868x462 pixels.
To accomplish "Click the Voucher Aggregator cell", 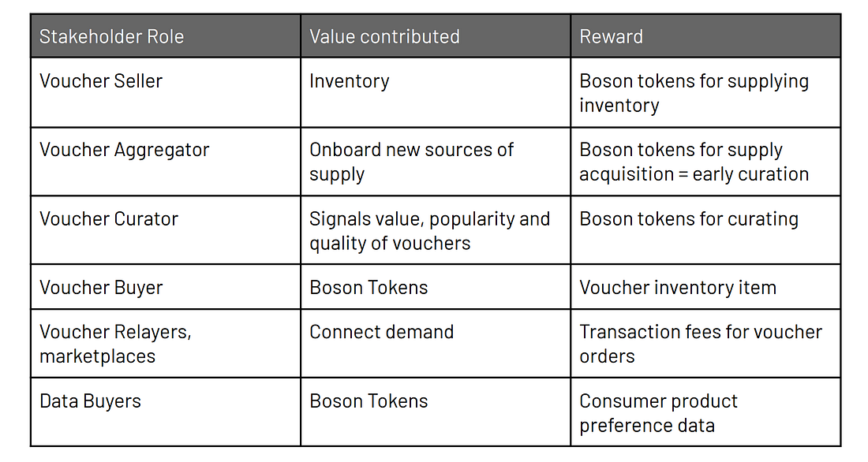I will (x=166, y=162).
